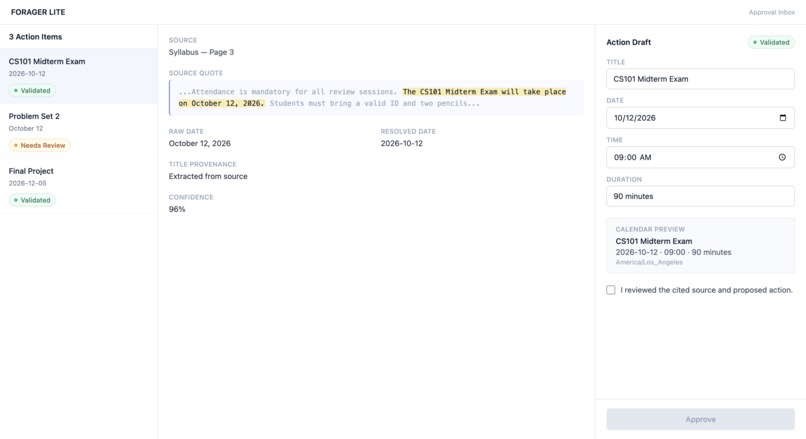Click the Action Draft heading
Image resolution: width=806 pixels, height=439 pixels.
tap(628, 42)
